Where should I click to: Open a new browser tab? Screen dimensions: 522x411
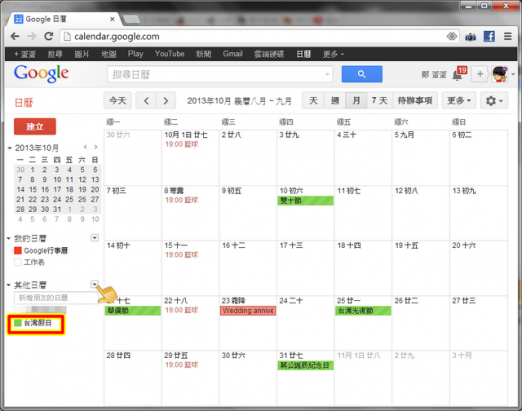(x=132, y=19)
